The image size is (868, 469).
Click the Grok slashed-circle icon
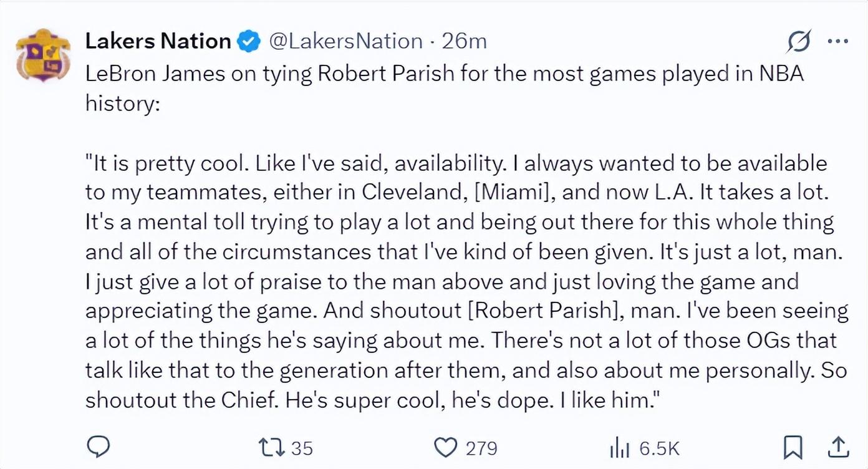pos(799,42)
